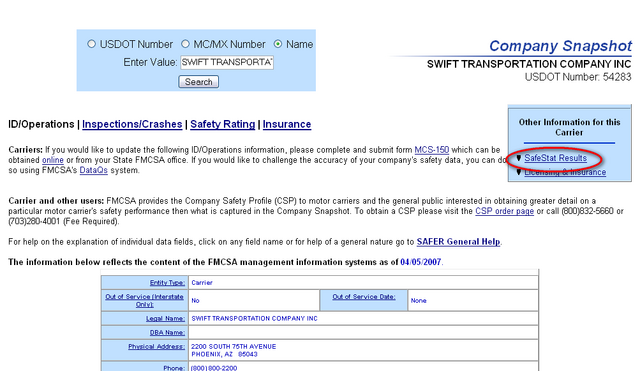
Task: Click the 04/05/2007 date text
Action: pos(421,262)
